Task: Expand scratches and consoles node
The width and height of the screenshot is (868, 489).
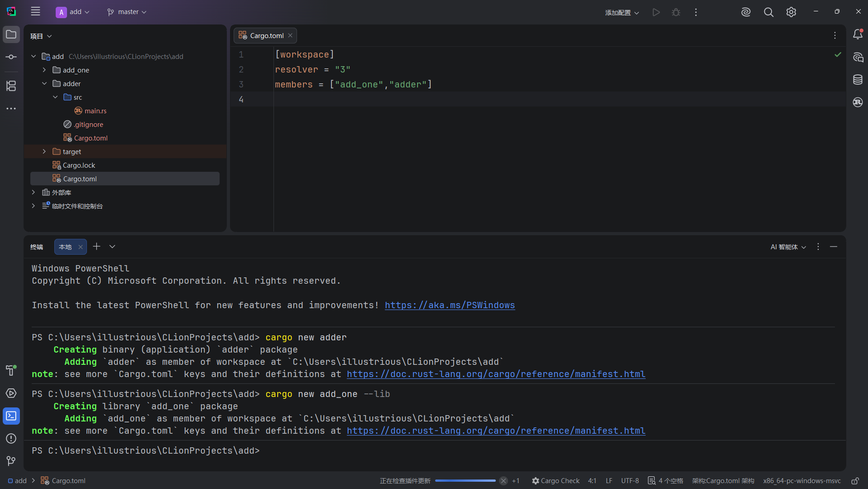Action: pos(33,206)
